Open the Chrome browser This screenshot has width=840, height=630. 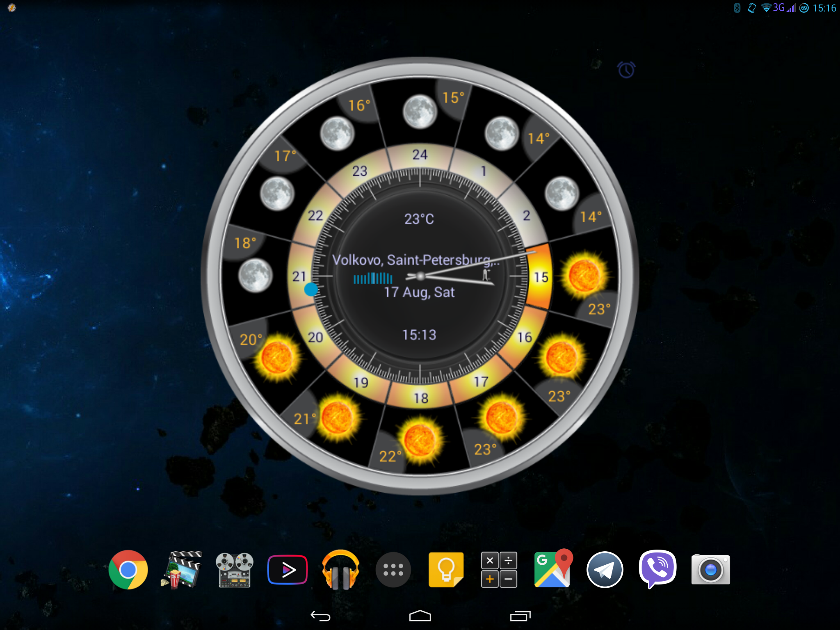pyautogui.click(x=128, y=570)
